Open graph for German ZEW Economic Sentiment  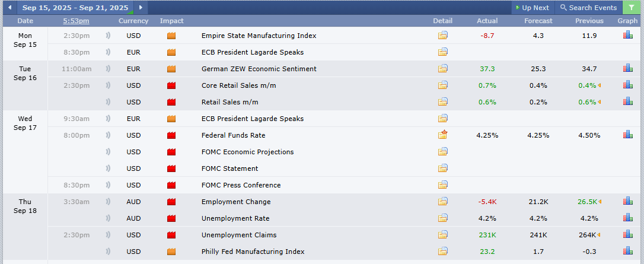pos(627,68)
